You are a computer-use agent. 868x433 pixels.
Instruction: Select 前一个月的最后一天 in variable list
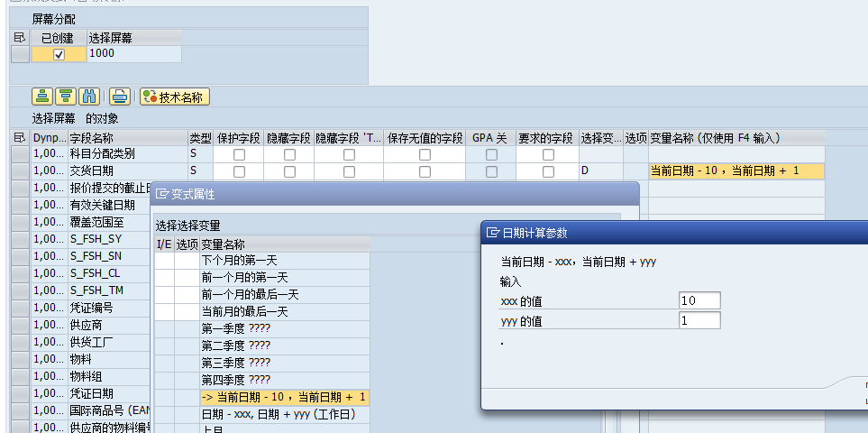tap(285, 295)
